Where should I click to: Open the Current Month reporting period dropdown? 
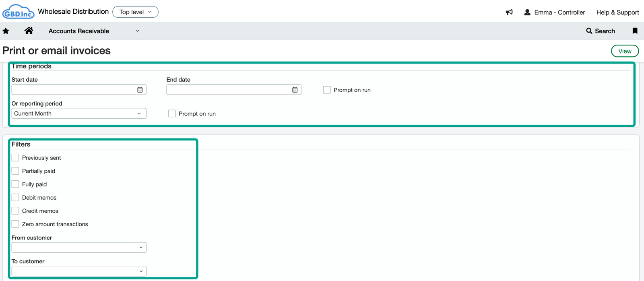pos(78,114)
